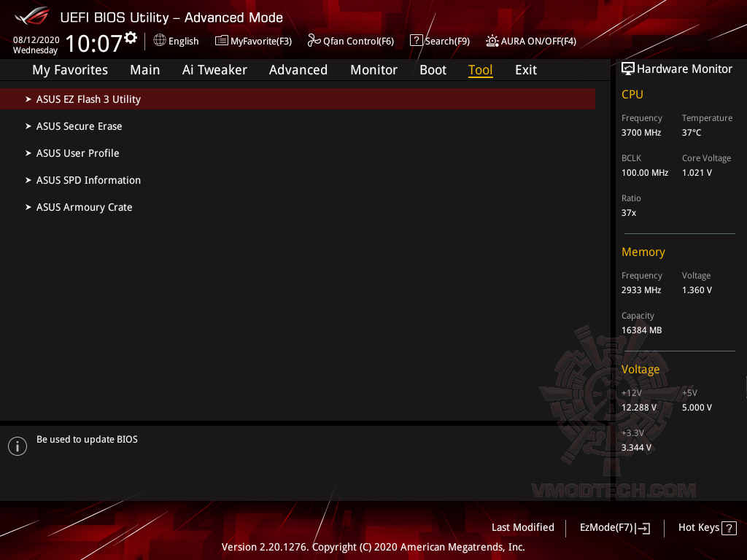Click the Qfan Control fan icon
Screen dimensions: 747x560
314,41
